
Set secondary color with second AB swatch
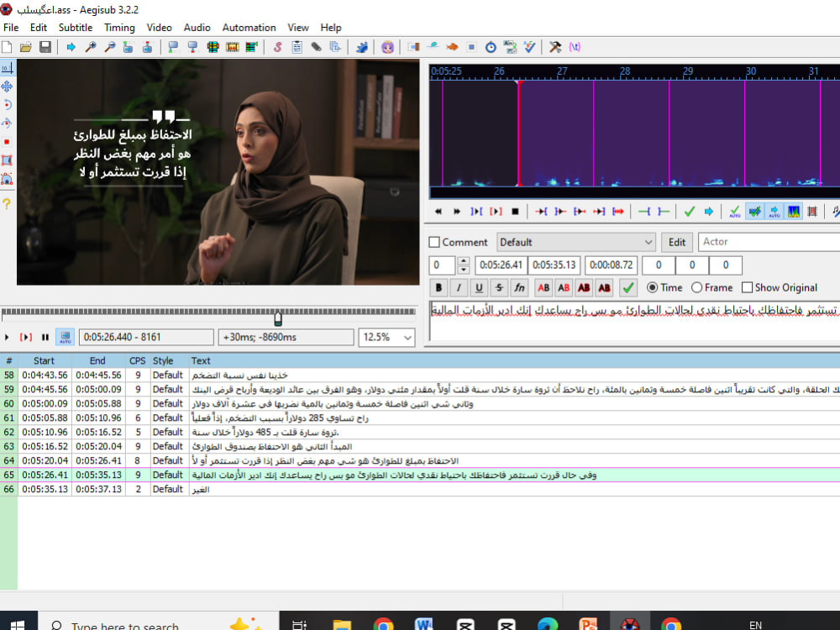(564, 287)
